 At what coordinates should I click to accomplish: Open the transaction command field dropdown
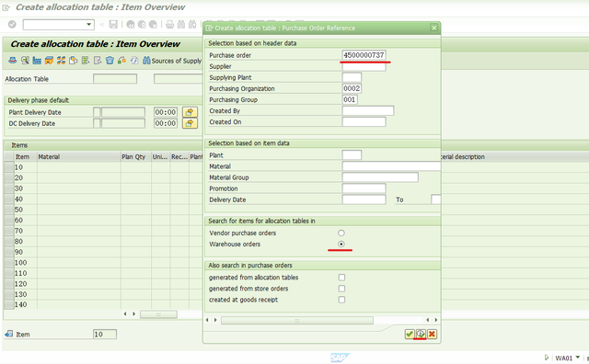tap(89, 25)
